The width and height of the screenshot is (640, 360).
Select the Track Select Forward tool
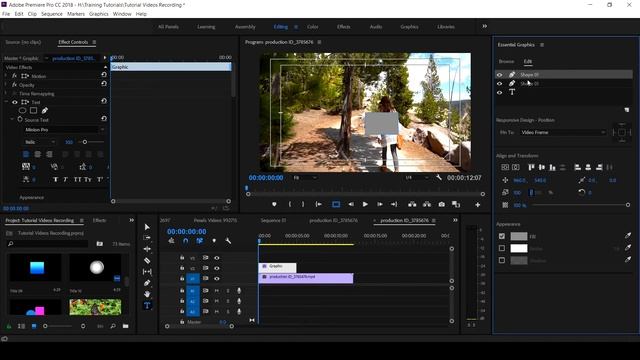click(x=147, y=238)
